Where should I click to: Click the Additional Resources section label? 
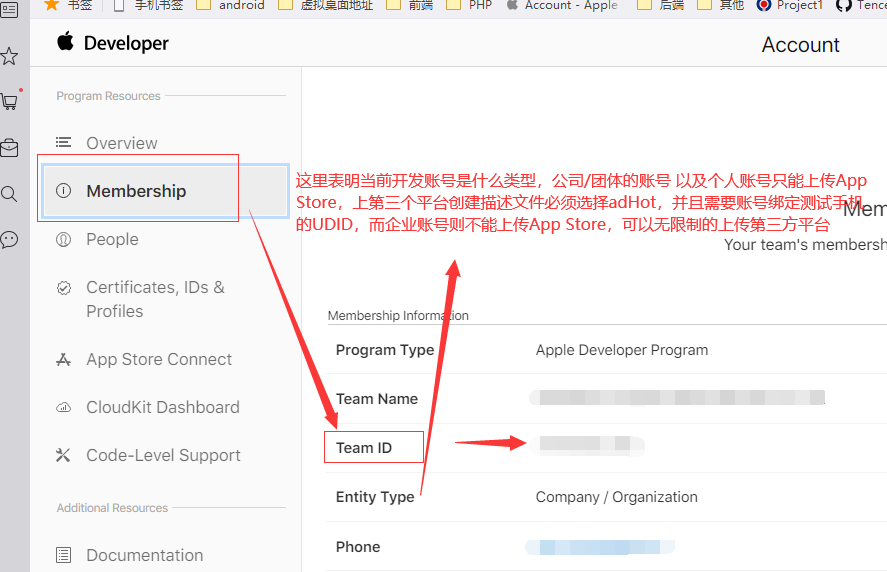tap(112, 508)
